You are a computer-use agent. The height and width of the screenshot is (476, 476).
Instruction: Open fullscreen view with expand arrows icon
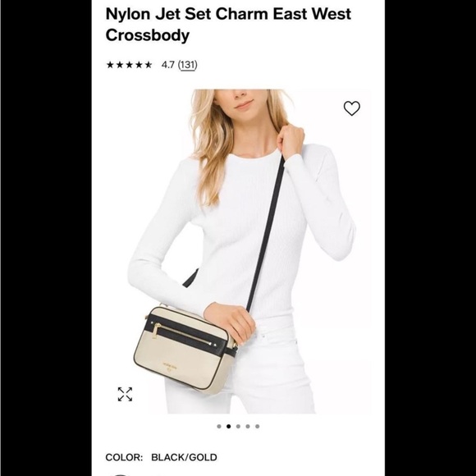click(125, 394)
